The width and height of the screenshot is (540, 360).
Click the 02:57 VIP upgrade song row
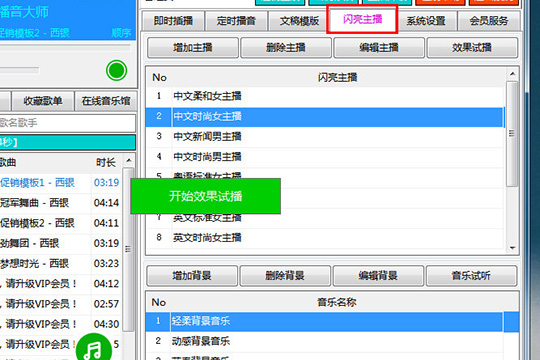click(61, 304)
